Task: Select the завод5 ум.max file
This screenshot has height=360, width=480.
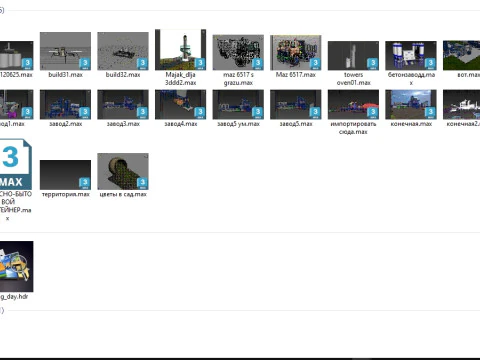Action: point(238,104)
